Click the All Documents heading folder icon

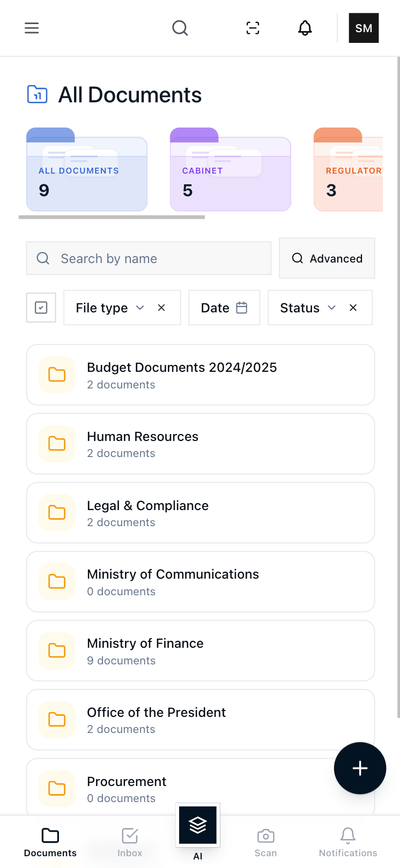tap(38, 94)
